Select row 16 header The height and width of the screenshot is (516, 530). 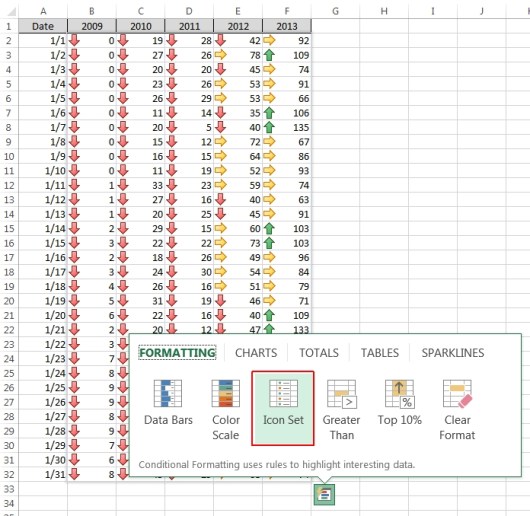click(9, 243)
